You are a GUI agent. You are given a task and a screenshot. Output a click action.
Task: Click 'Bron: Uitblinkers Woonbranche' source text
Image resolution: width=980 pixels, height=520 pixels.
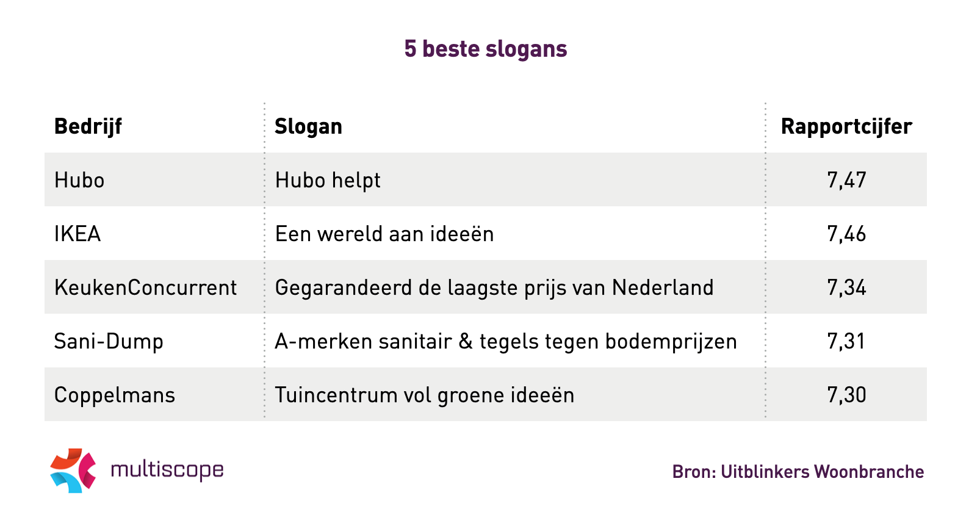(798, 472)
